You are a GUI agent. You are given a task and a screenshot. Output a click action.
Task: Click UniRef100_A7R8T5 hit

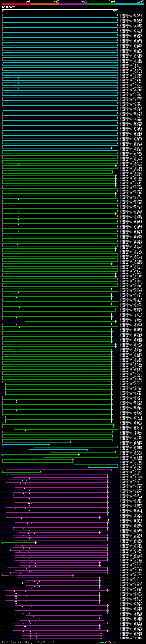[x=131, y=93]
